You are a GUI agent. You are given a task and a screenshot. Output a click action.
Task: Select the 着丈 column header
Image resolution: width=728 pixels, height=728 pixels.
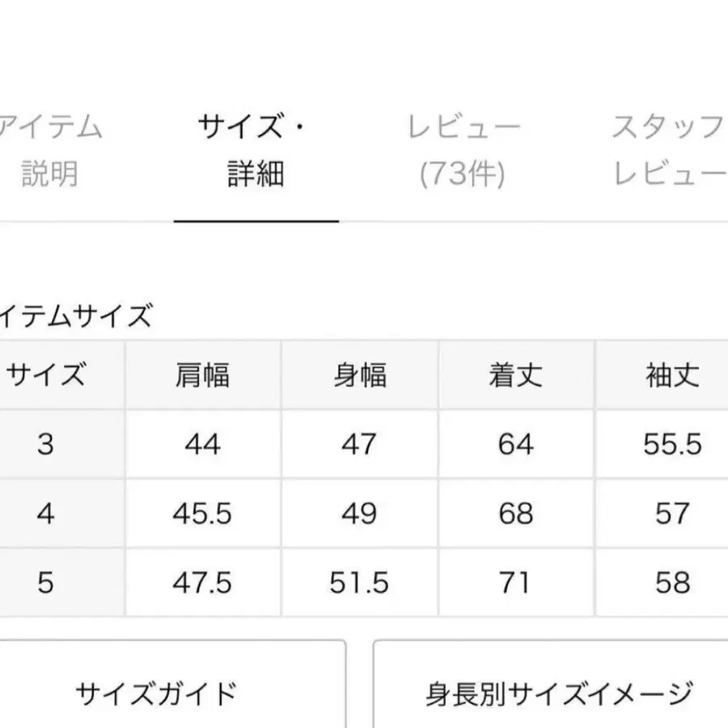[x=516, y=375]
